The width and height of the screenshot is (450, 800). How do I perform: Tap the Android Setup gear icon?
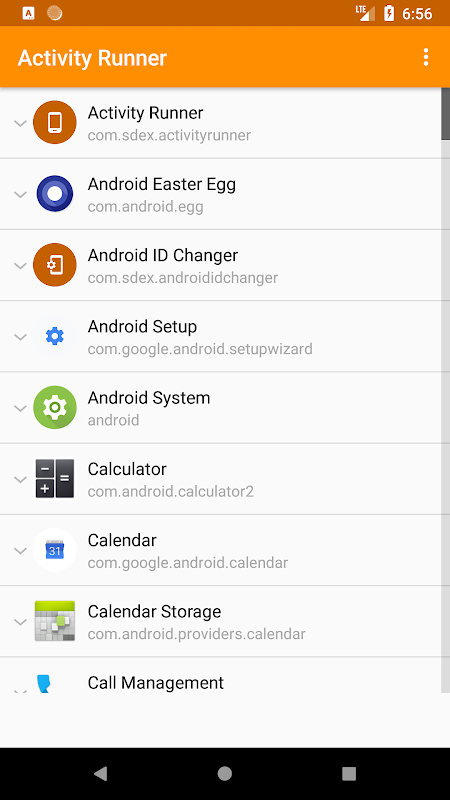pyautogui.click(x=55, y=336)
